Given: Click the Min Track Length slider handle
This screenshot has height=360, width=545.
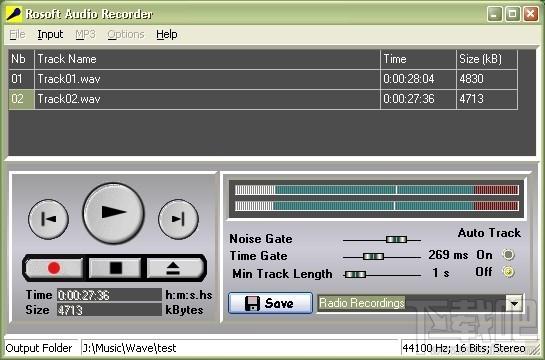Looking at the screenshot, I should pos(355,275).
